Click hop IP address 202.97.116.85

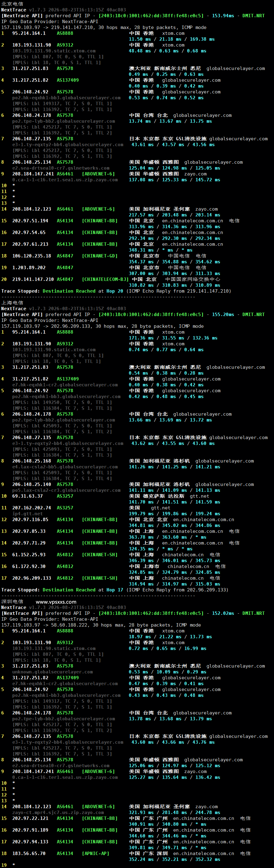[30, 520]
